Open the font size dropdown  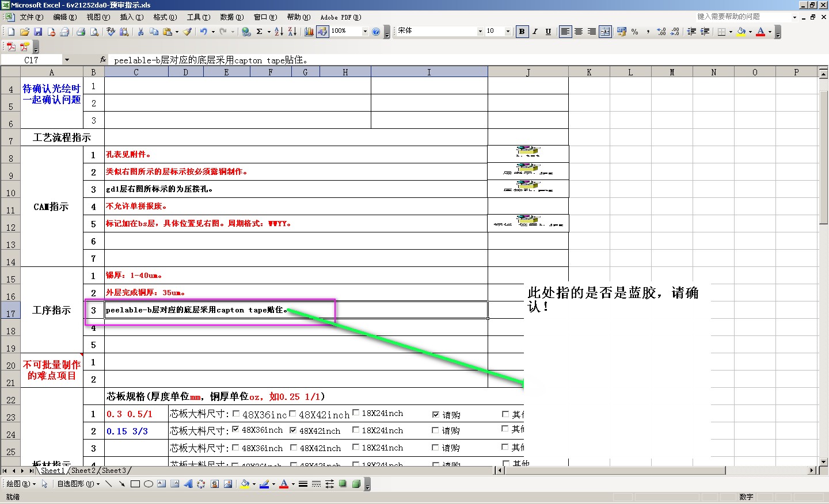click(508, 32)
